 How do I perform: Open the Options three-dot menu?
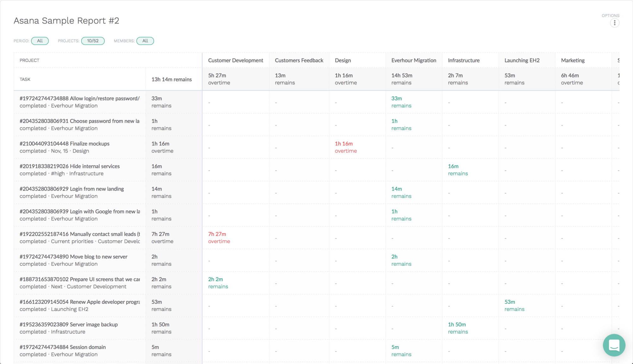coord(614,23)
